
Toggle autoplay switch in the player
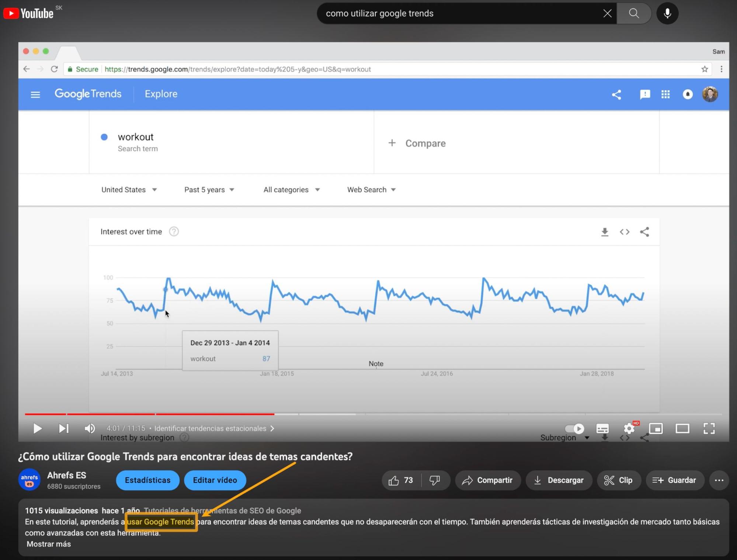(574, 428)
